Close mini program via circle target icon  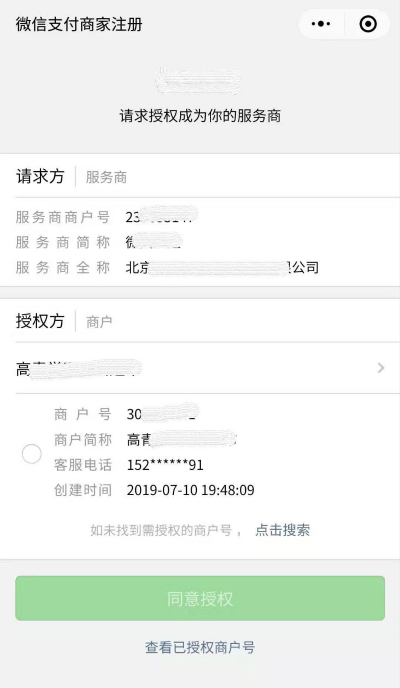point(368,24)
